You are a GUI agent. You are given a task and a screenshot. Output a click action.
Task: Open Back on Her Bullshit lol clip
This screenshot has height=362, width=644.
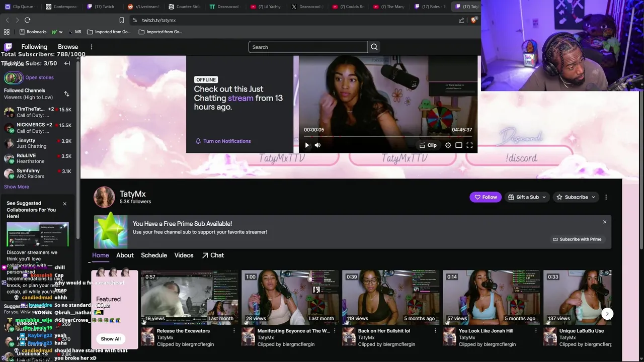tap(391, 298)
